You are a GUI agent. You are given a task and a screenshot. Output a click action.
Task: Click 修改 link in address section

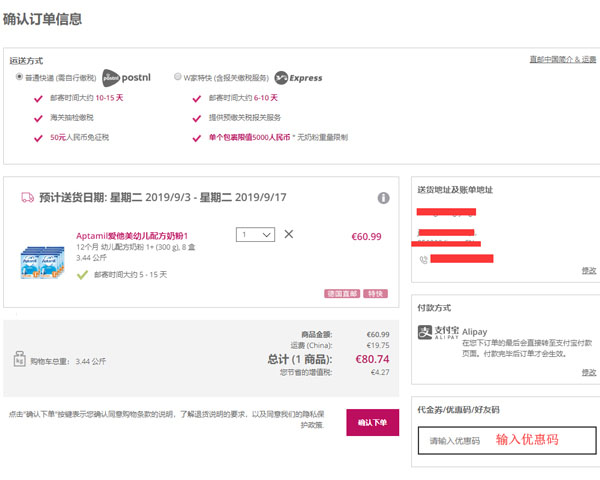click(589, 271)
